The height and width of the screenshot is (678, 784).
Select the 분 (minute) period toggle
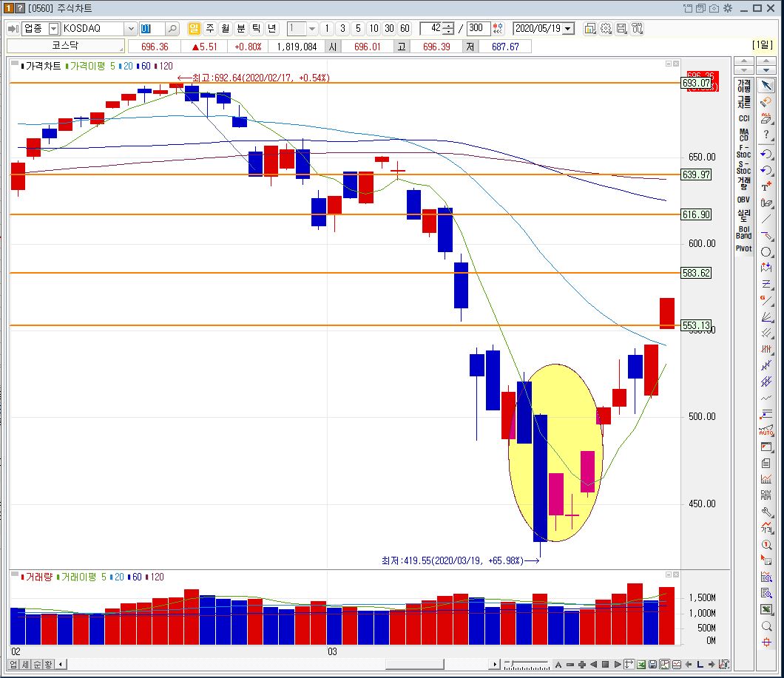(241, 29)
